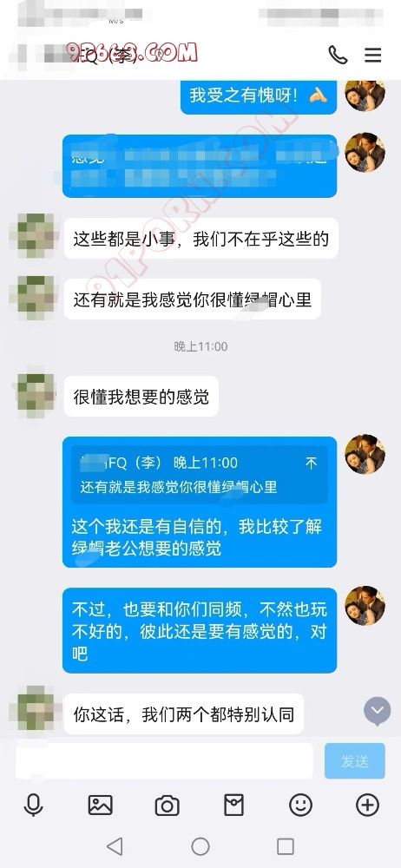Open the camera icon in toolbar
This screenshot has width=401, height=868.
(167, 806)
